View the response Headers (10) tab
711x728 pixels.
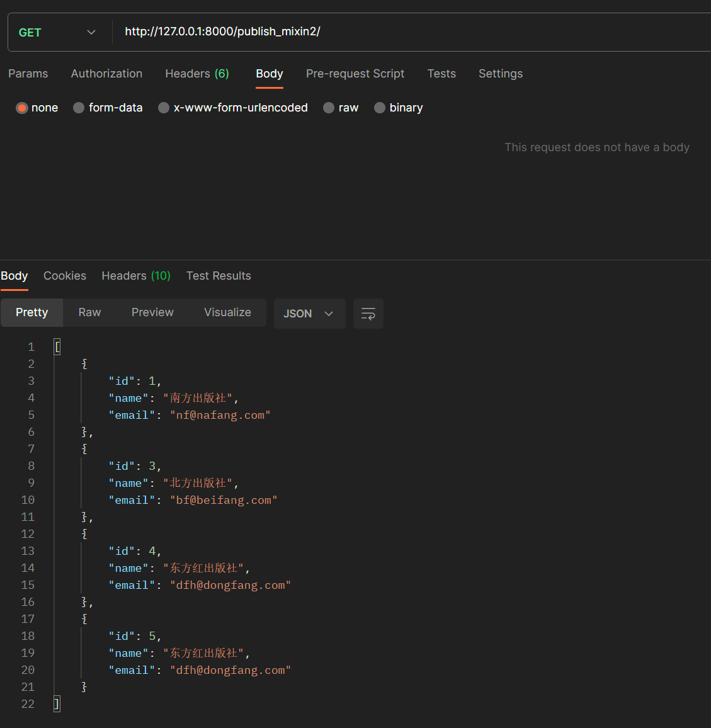pyautogui.click(x=135, y=276)
